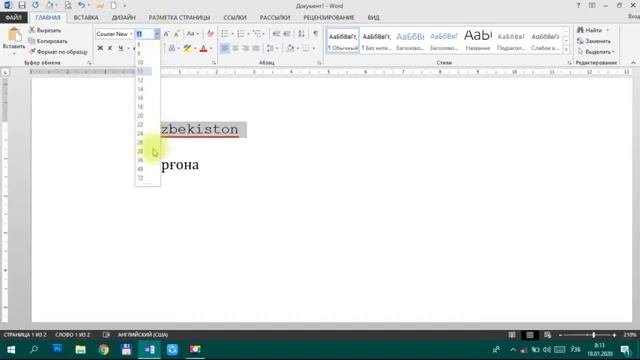Clear all formatting icon

coord(210,34)
